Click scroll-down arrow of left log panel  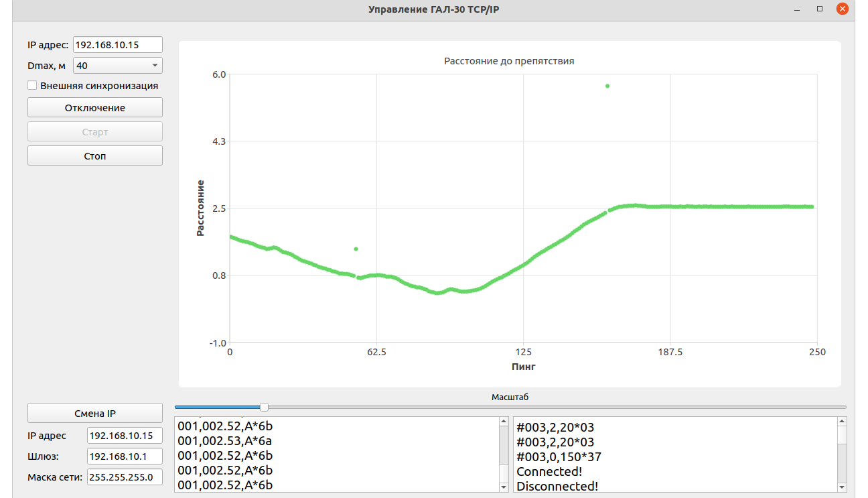(x=504, y=487)
